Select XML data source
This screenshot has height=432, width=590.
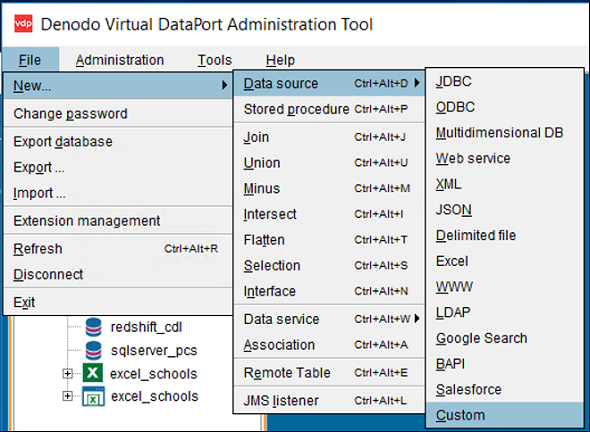point(505,184)
